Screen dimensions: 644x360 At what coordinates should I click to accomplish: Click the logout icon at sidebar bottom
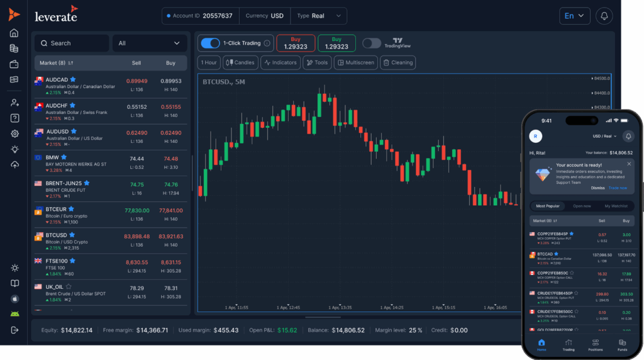[x=14, y=330]
